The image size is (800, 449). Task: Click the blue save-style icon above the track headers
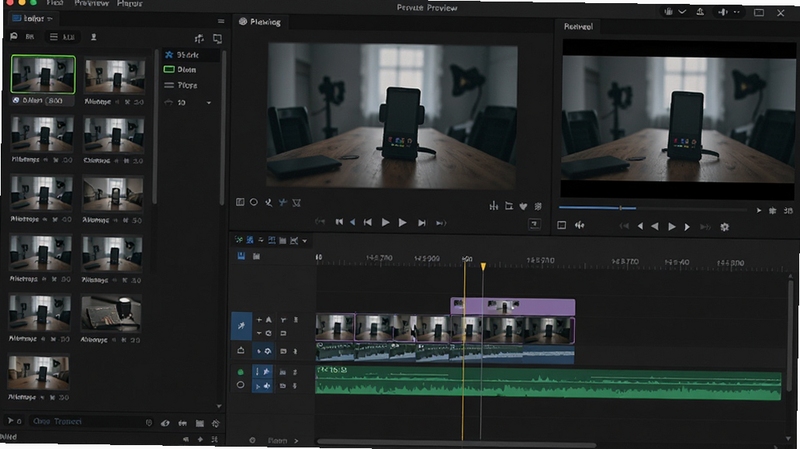pos(241,256)
